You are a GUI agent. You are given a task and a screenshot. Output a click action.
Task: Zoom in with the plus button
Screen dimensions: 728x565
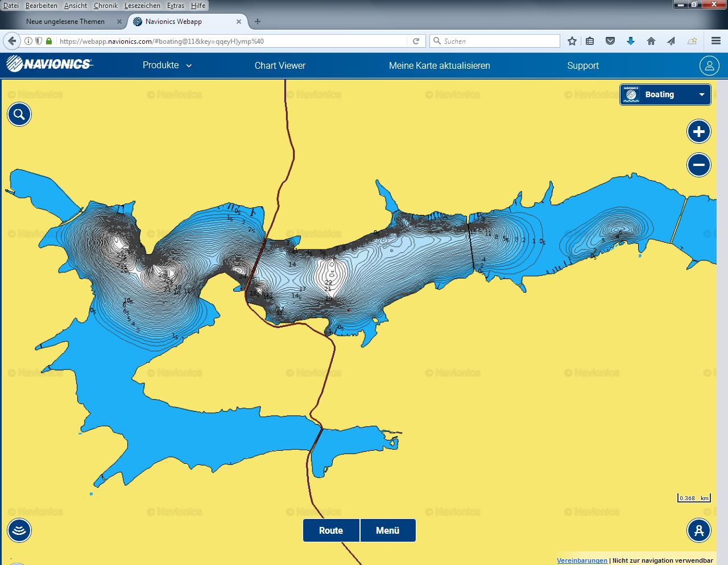[698, 132]
